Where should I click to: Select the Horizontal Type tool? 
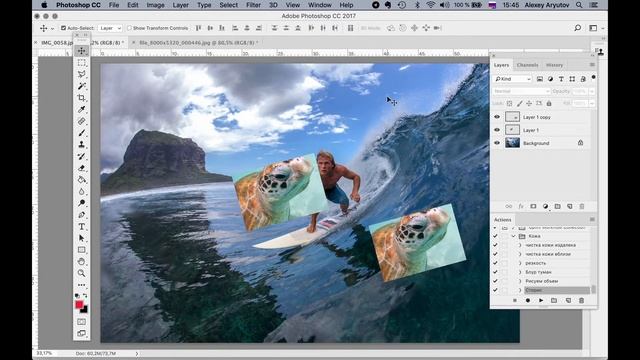[x=82, y=227]
